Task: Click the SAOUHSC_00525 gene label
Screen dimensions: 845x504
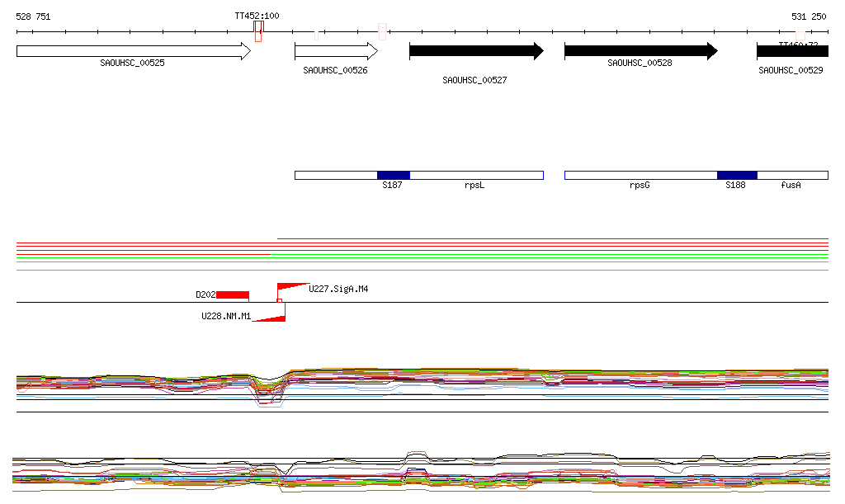Action: pyautogui.click(x=132, y=63)
